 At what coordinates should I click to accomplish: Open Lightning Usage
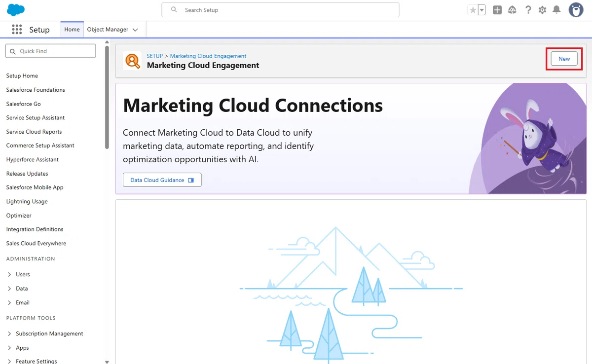pyautogui.click(x=27, y=202)
